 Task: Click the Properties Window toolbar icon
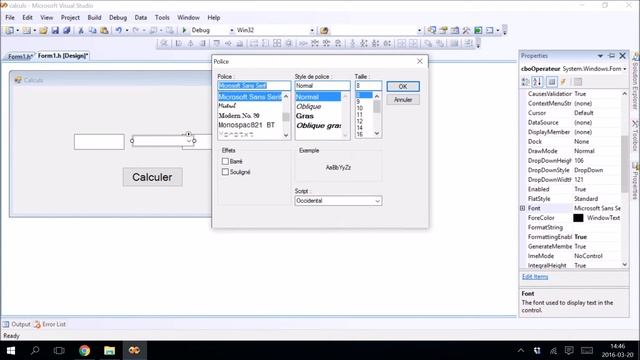(443, 30)
